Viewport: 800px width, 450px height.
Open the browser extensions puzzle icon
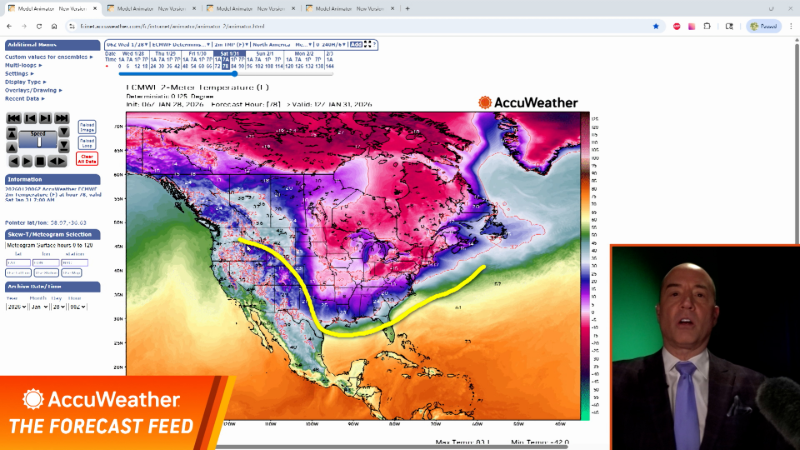pyautogui.click(x=707, y=26)
